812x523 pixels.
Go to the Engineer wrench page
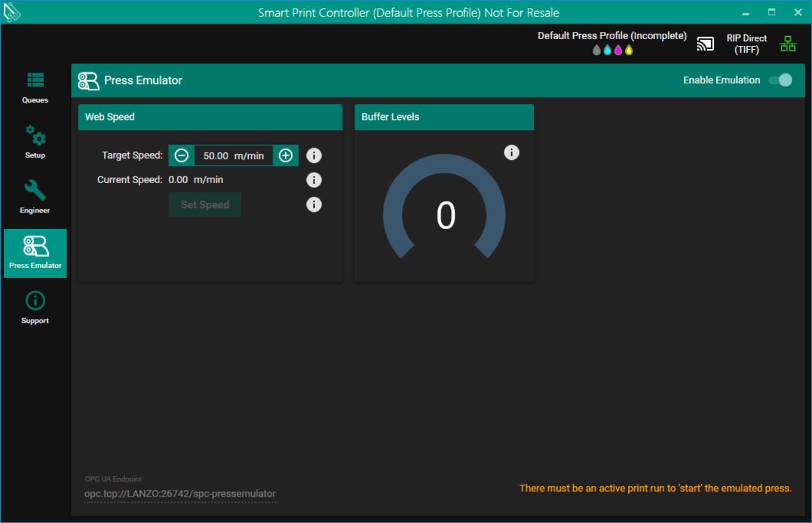(35, 197)
